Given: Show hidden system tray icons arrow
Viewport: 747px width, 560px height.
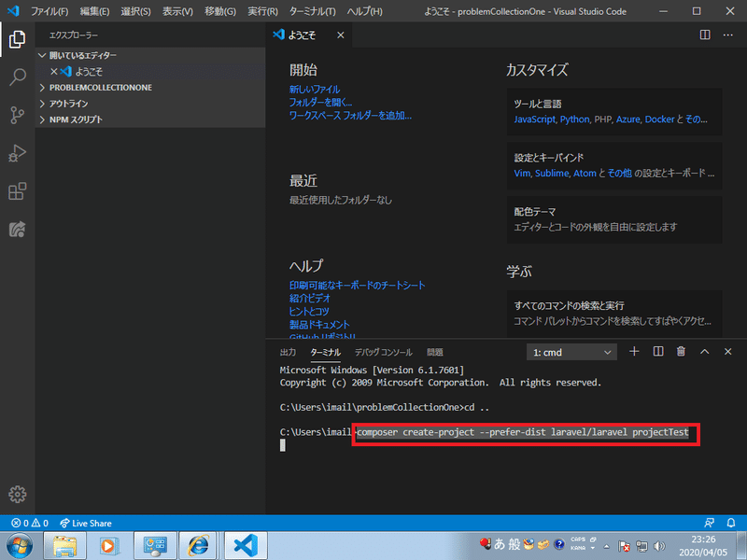Looking at the screenshot, I should point(606,546).
